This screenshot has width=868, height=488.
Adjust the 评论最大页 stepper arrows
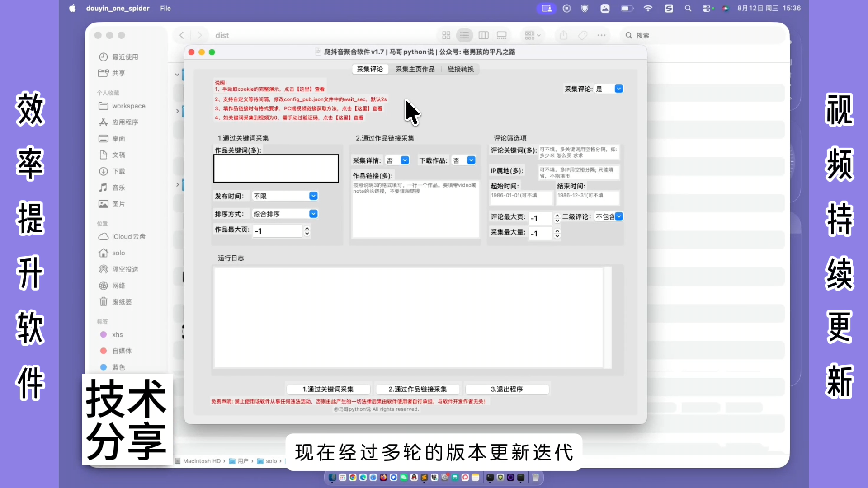pos(557,218)
